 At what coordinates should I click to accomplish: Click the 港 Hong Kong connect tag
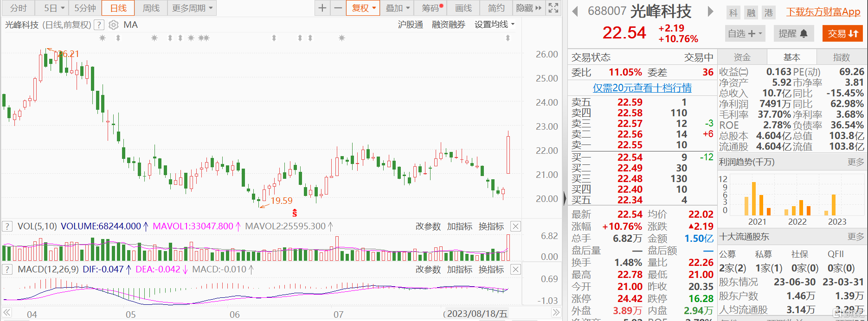click(769, 13)
